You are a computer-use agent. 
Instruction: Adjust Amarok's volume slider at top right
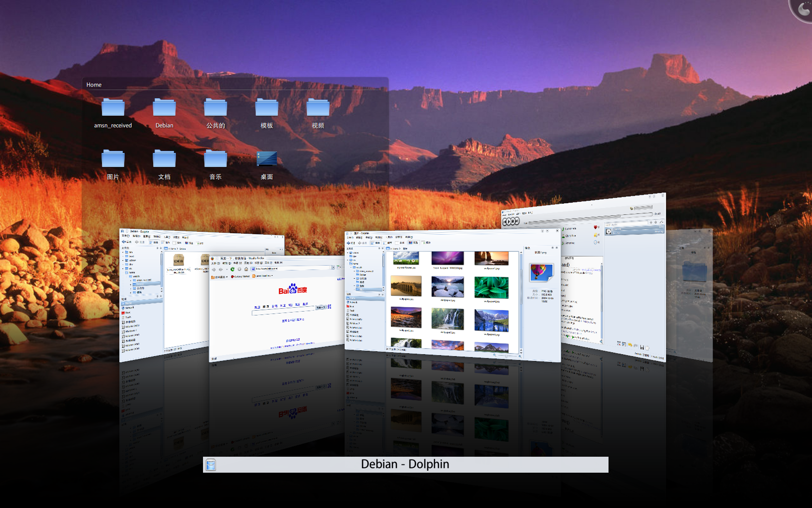(x=643, y=208)
